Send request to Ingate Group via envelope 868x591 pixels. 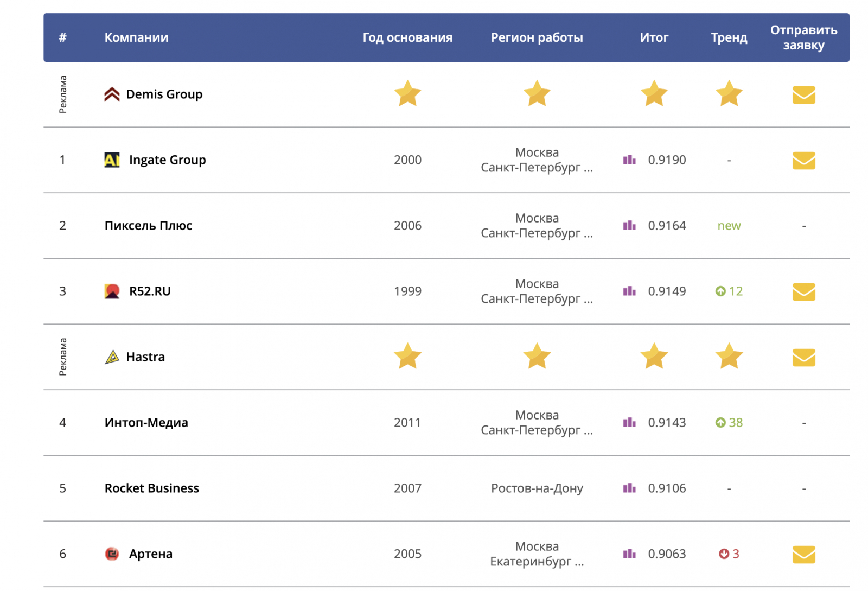tap(803, 161)
